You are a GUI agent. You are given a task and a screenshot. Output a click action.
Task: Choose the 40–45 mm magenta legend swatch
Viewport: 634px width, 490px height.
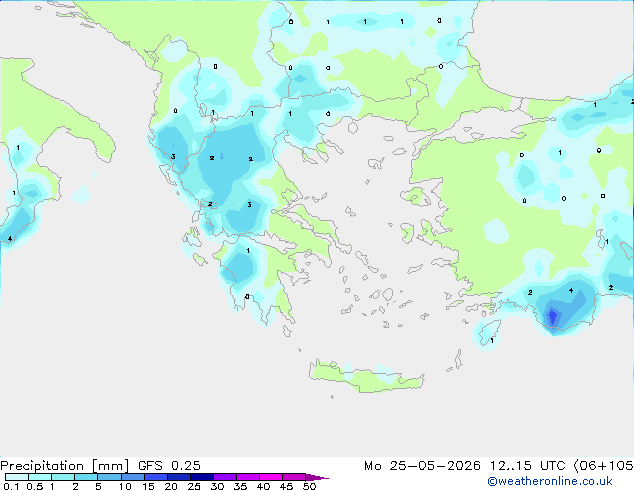[271, 477]
